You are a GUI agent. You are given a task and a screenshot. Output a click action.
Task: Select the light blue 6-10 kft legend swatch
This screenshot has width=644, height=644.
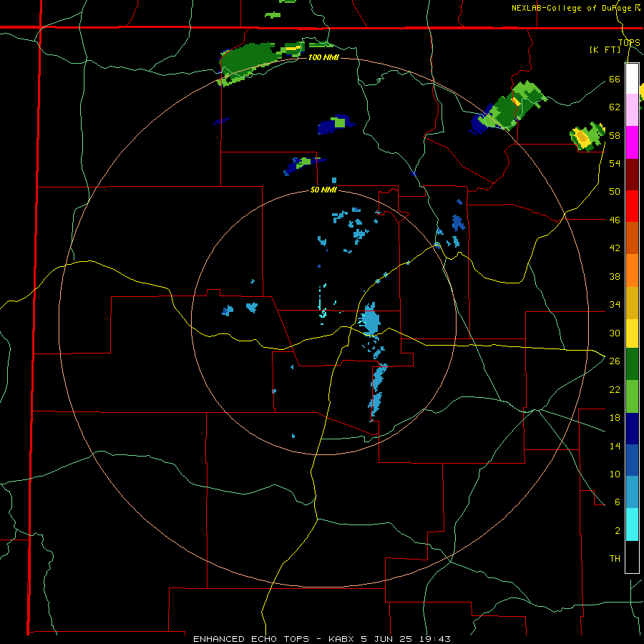tap(632, 492)
